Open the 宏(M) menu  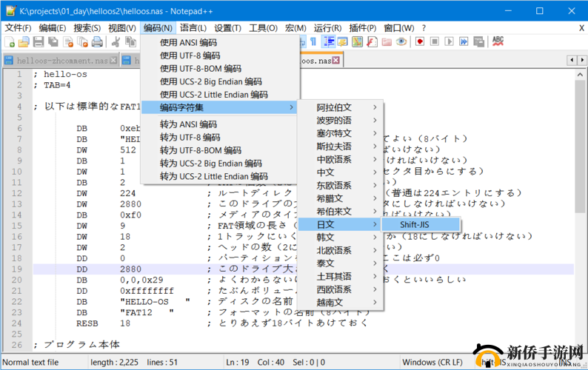pos(295,28)
